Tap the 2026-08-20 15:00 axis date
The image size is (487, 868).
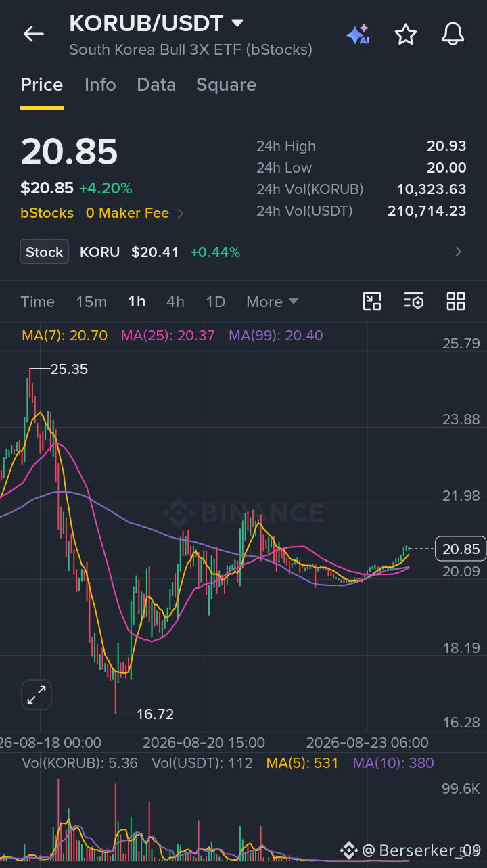204,742
